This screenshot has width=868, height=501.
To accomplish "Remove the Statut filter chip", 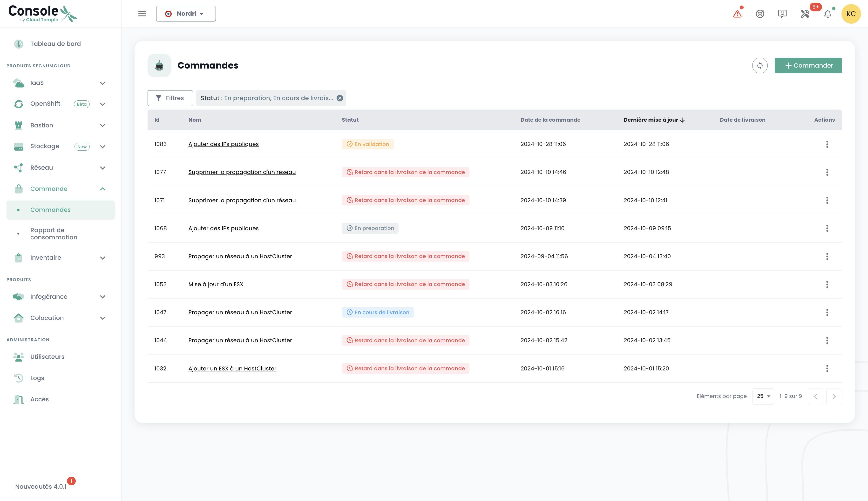I will coord(340,98).
